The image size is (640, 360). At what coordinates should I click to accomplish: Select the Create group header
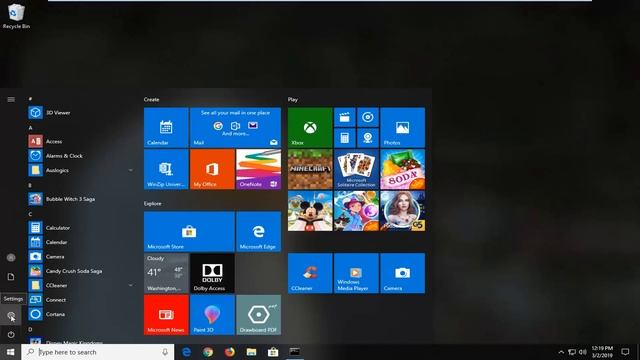pos(151,99)
